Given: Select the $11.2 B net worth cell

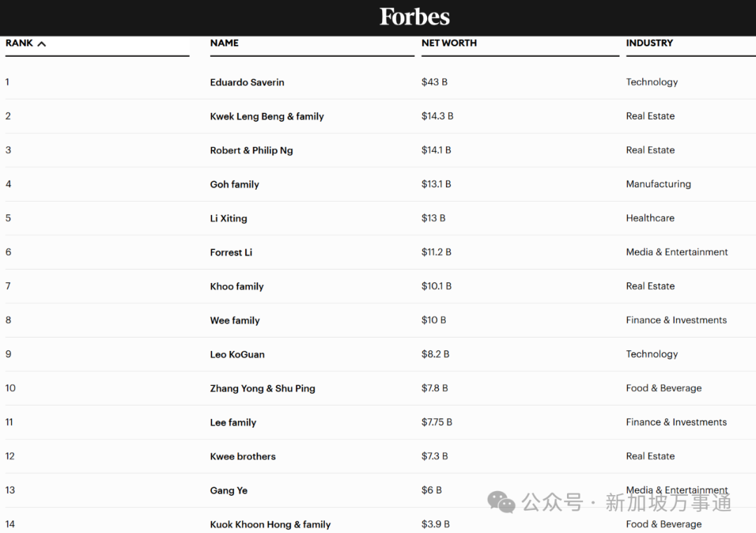Looking at the screenshot, I should tap(436, 251).
